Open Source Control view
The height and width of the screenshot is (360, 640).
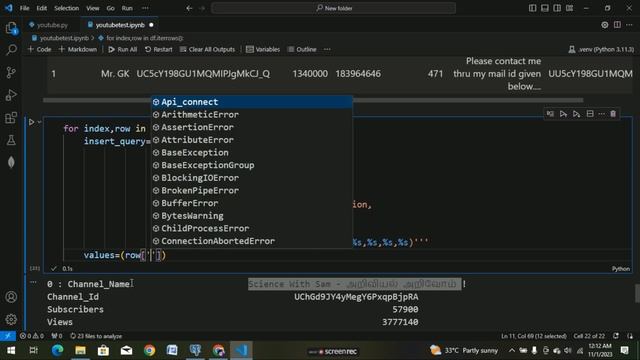click(x=11, y=73)
